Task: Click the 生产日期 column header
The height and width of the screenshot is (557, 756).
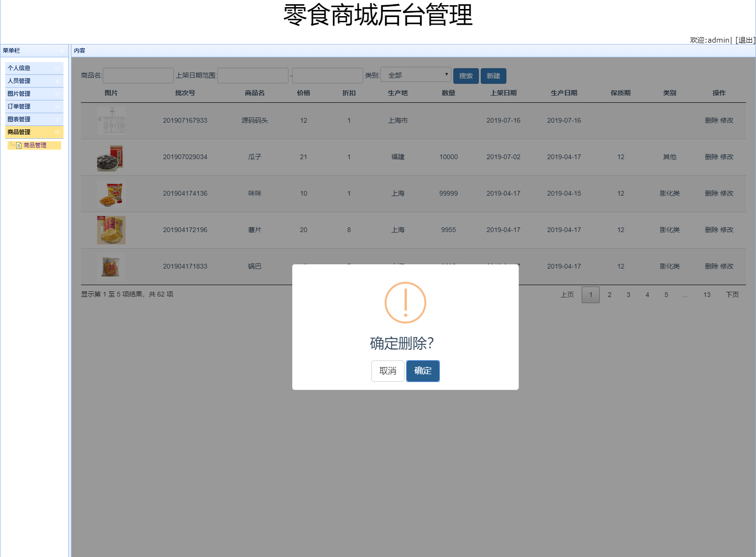Action: point(564,93)
